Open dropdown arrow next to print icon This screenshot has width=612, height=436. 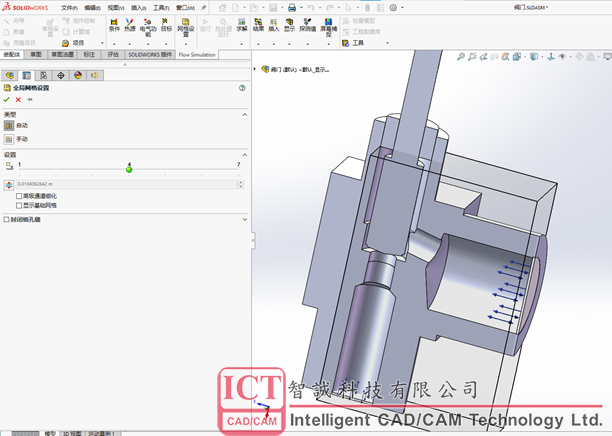click(301, 7)
